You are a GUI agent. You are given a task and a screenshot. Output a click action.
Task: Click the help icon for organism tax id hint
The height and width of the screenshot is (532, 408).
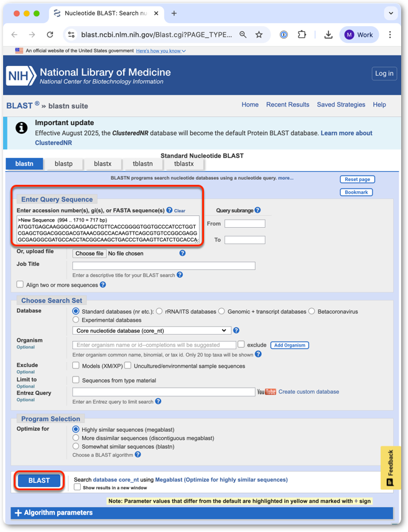tap(258, 354)
